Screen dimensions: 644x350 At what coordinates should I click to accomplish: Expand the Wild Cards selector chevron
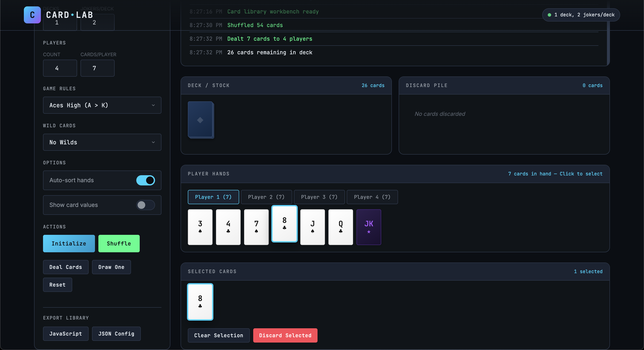(x=153, y=142)
